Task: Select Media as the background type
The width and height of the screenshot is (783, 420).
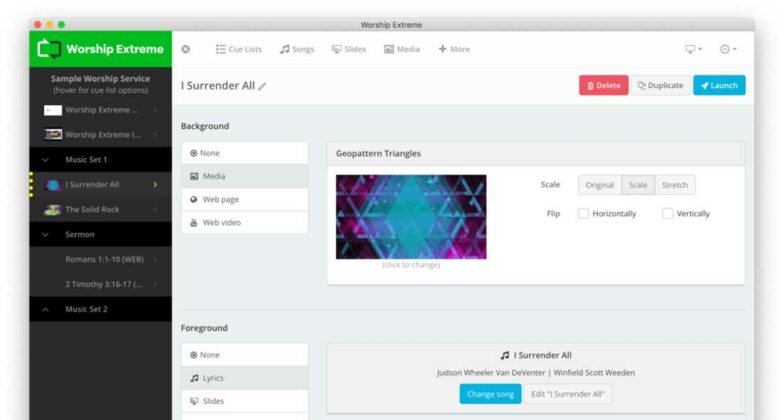Action: [x=245, y=176]
